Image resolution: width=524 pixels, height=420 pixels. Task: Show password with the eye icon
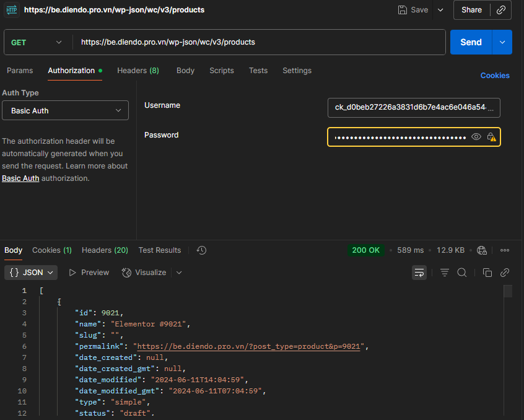(476, 137)
